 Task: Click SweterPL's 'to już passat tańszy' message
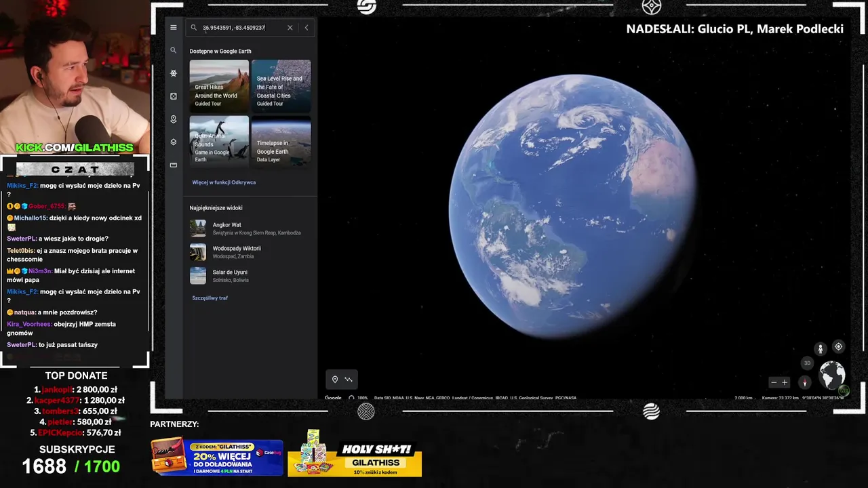52,345
